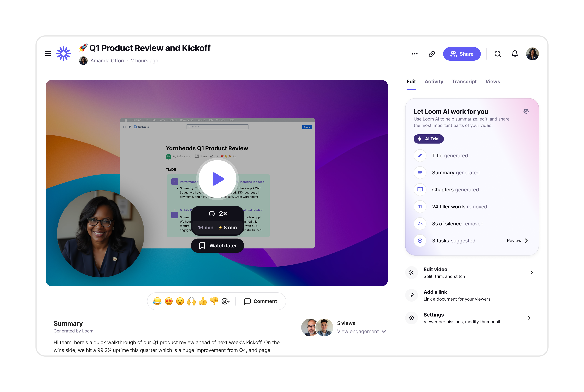The width and height of the screenshot is (584, 392).
Task: Click the 2 hours ago timestamp
Action: click(x=145, y=61)
